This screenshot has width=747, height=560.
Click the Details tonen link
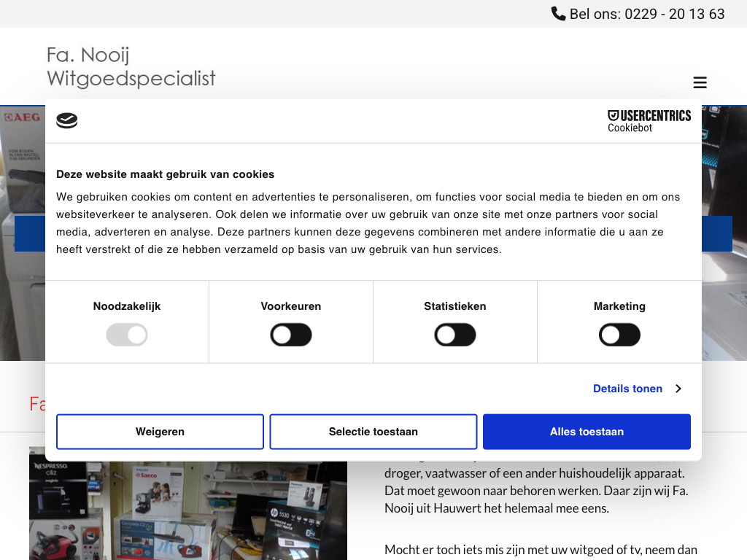627,389
